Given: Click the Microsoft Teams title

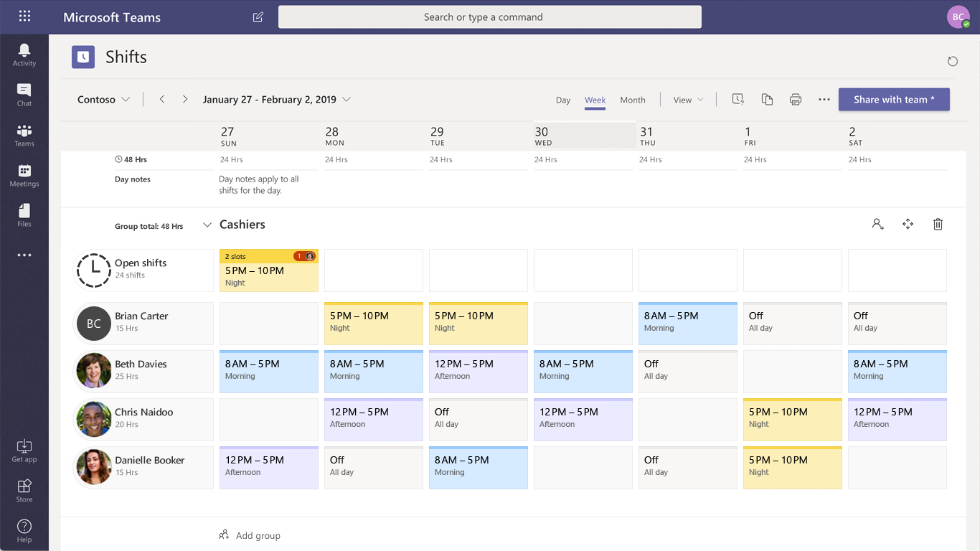Looking at the screenshot, I should [x=112, y=17].
